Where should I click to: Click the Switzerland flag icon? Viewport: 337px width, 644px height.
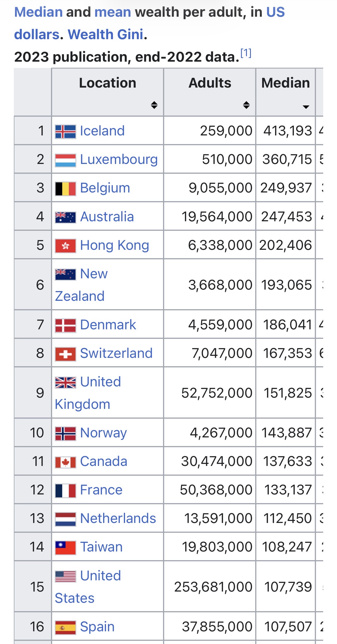(x=66, y=354)
